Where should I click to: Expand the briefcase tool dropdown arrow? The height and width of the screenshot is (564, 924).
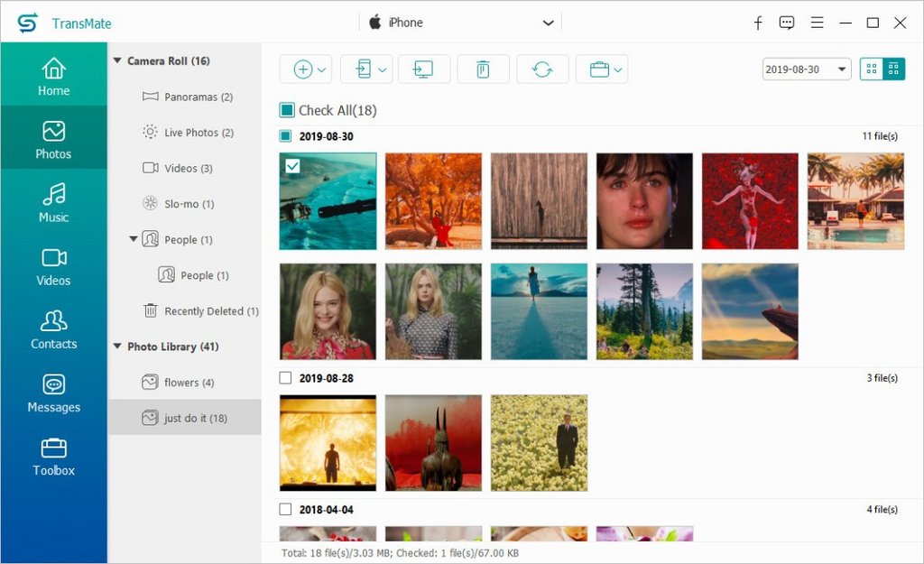point(617,70)
